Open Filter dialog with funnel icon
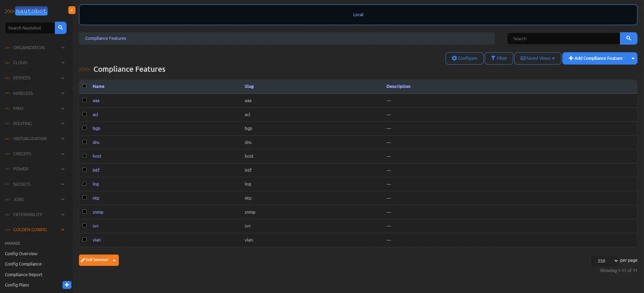This screenshot has height=293, width=644. coord(498,58)
